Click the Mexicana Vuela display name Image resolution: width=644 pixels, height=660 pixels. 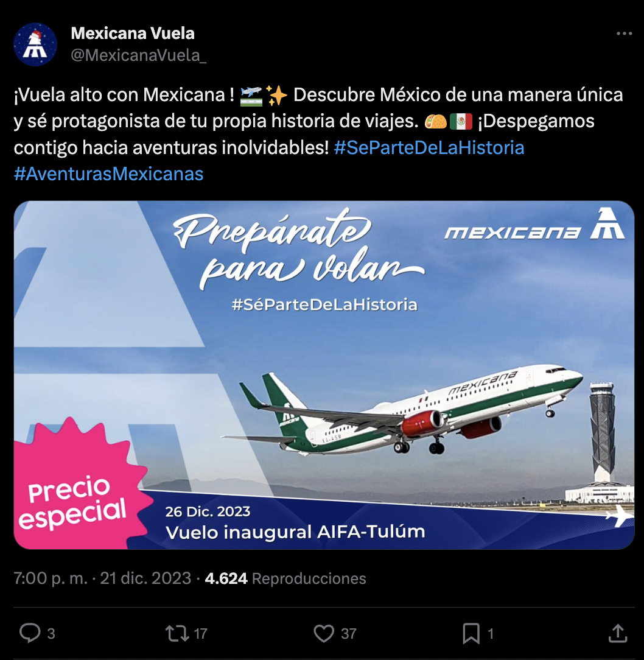133,33
